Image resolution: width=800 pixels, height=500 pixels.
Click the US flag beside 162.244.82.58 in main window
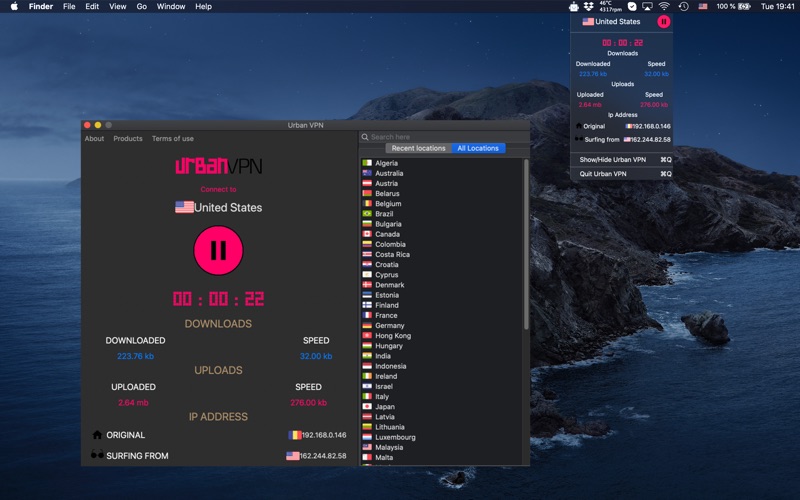293,456
